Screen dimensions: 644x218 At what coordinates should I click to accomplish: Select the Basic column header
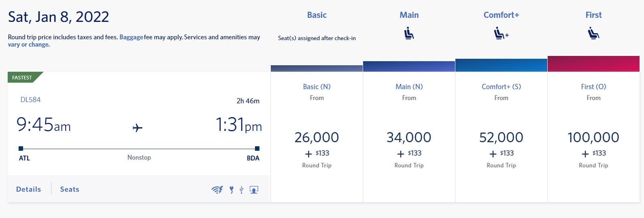pos(317,15)
